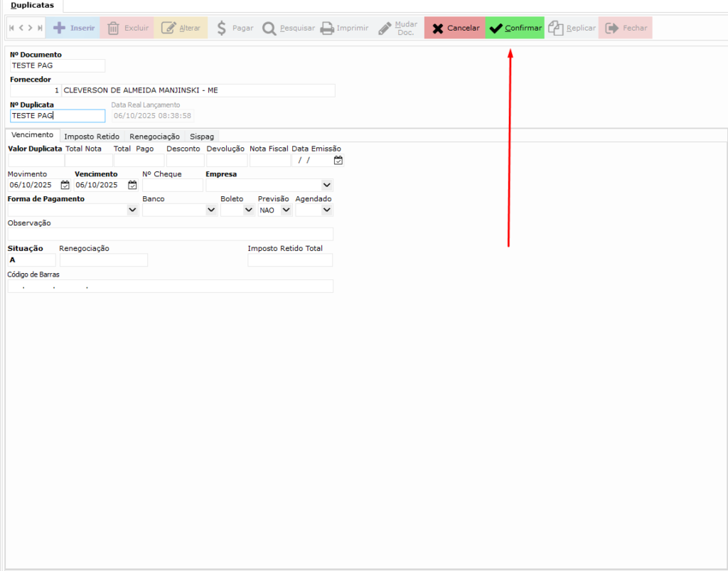
Task: Click the Pagar dollar sign icon
Action: click(x=221, y=28)
